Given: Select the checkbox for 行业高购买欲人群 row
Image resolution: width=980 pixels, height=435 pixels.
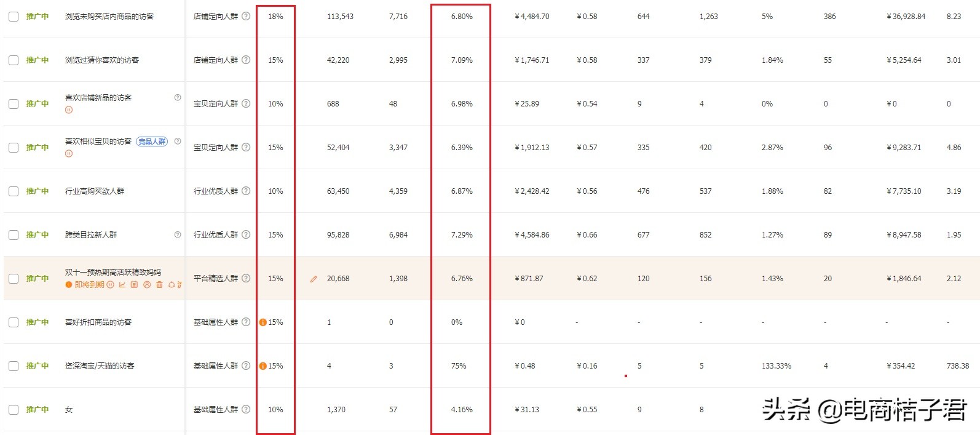Looking at the screenshot, I should coord(14,191).
